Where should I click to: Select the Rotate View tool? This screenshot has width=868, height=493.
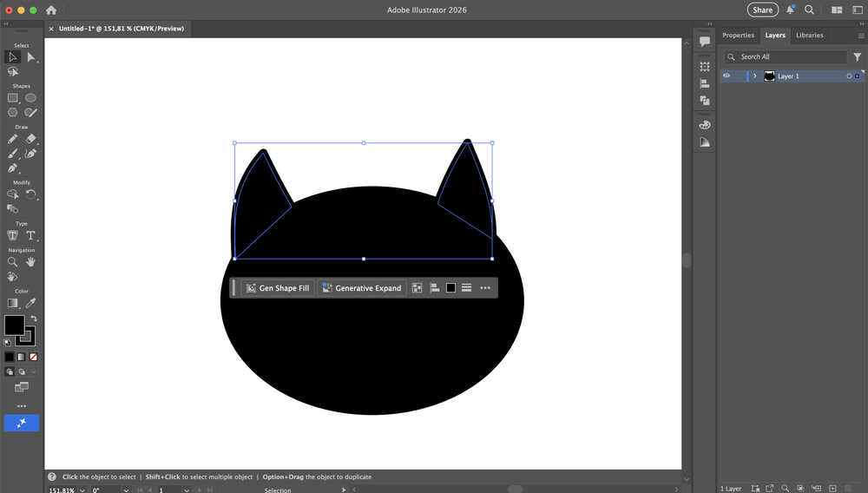12,276
